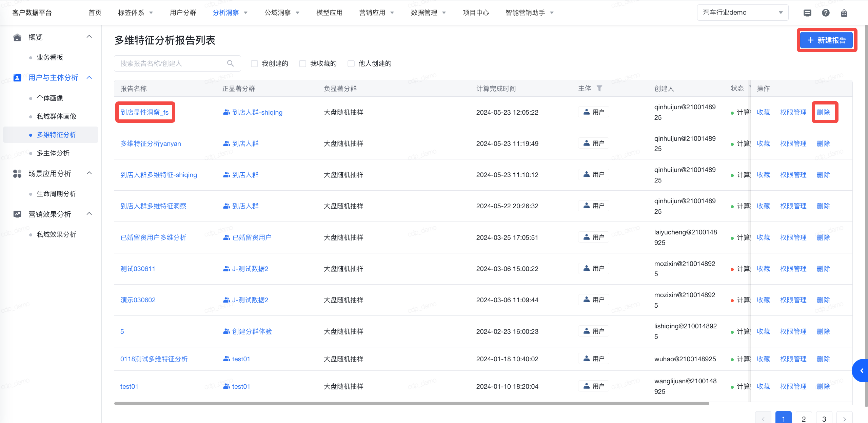Open 个体画像 in the sidebar

50,98
